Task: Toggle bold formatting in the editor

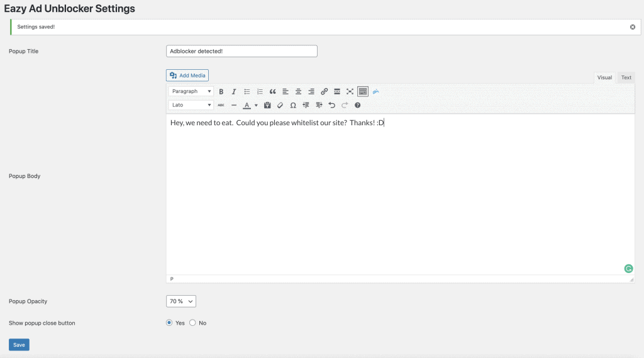Action: tap(221, 92)
